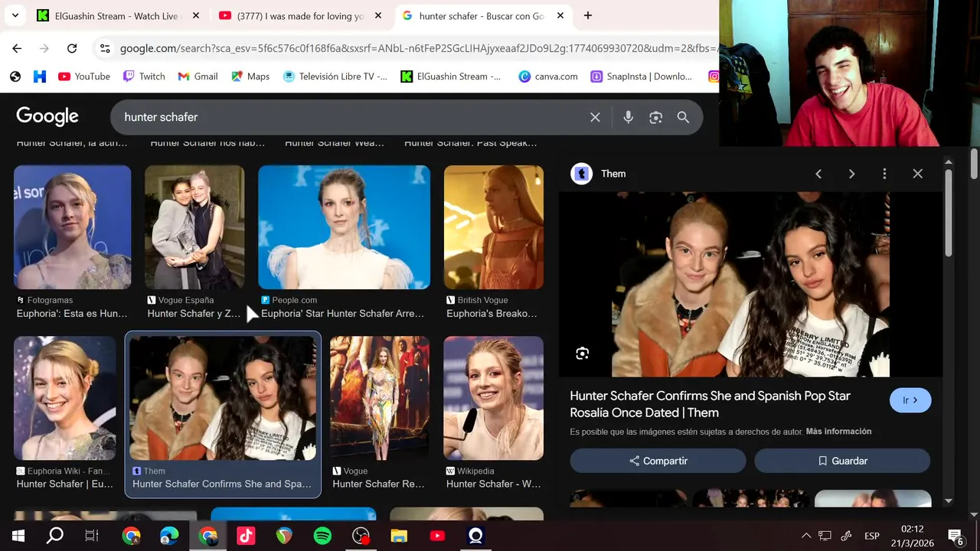Open the Vogue España image result thumbnail
Viewport: 980px width, 551px height.
(194, 227)
